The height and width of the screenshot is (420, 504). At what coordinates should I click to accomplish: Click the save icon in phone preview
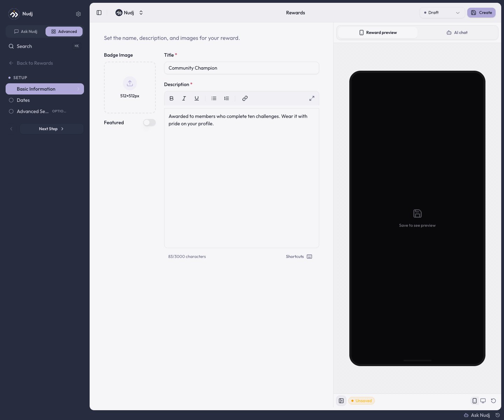[x=417, y=213]
